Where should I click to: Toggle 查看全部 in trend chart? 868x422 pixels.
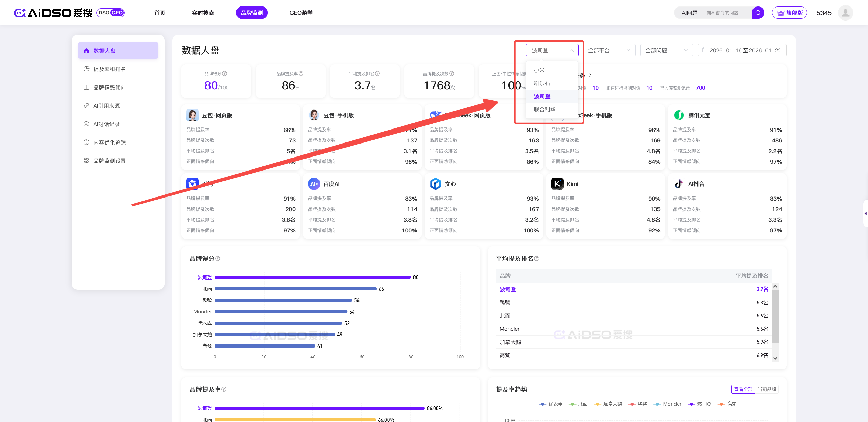(743, 389)
